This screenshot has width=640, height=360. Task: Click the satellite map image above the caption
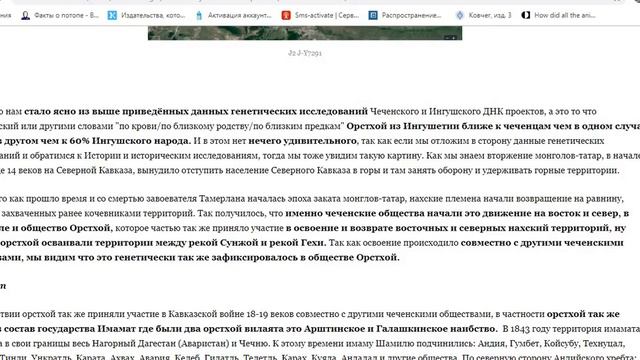305,33
